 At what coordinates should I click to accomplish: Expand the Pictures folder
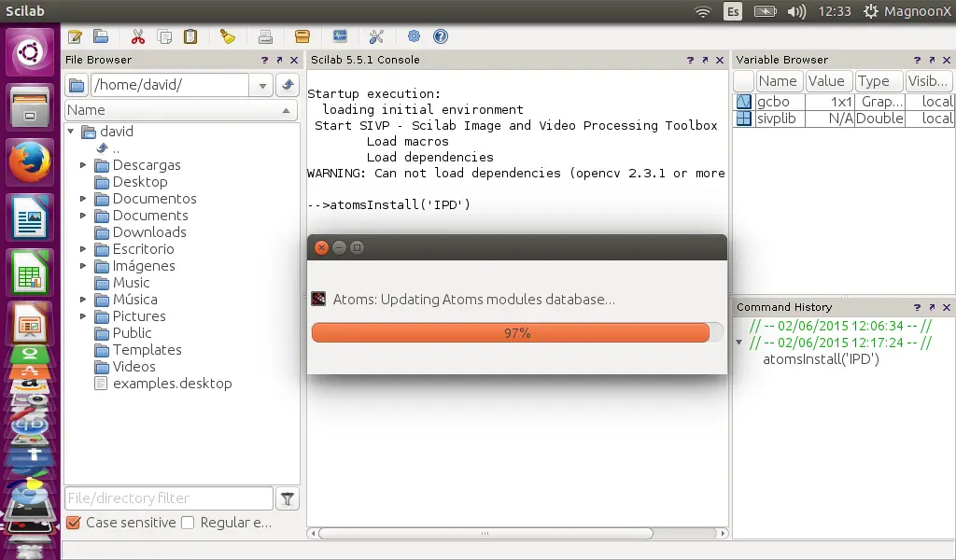pos(83,316)
